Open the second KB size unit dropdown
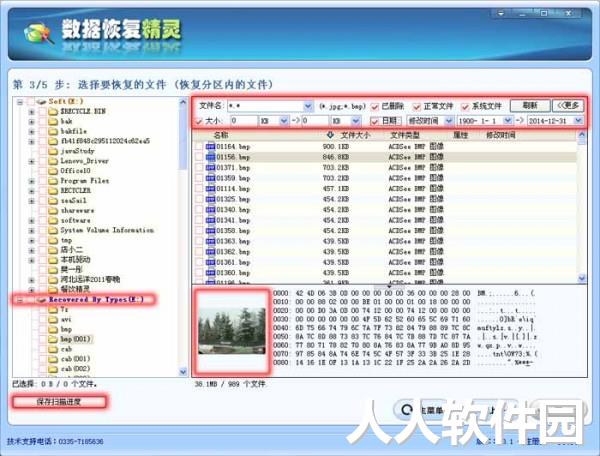Image resolution: width=600 pixels, height=456 pixels. 355,121
